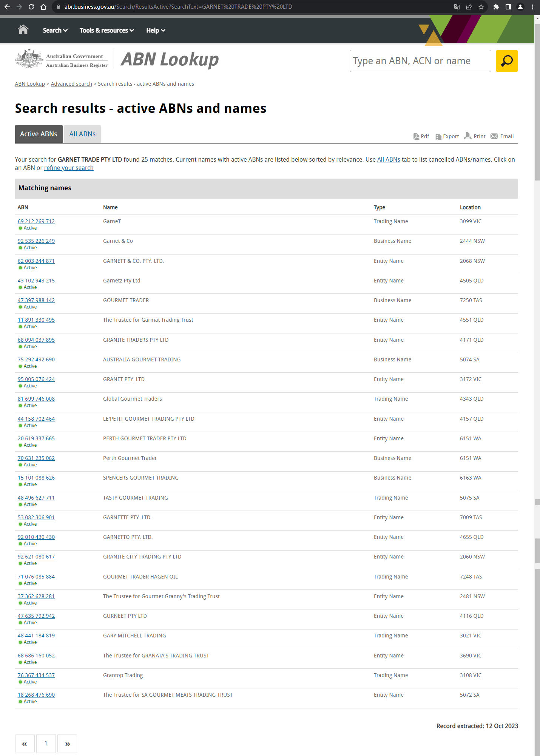This screenshot has width=540, height=756.
Task: Follow the All ABNs link in the description
Action: pos(389,159)
